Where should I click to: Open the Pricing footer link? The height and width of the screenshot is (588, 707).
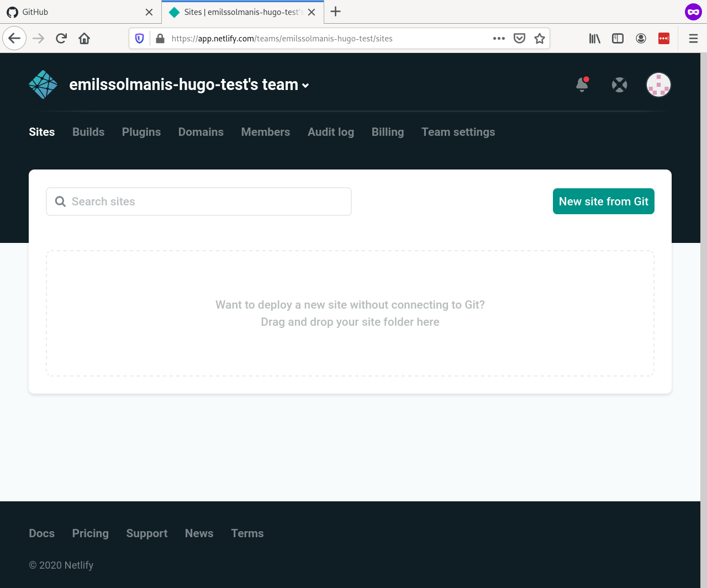pos(91,533)
